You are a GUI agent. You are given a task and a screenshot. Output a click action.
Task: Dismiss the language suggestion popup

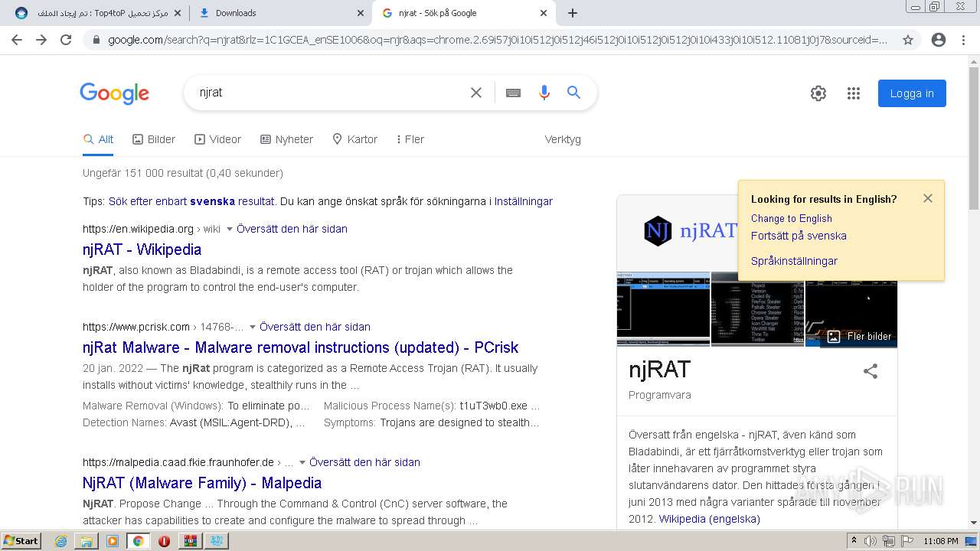pos(928,198)
